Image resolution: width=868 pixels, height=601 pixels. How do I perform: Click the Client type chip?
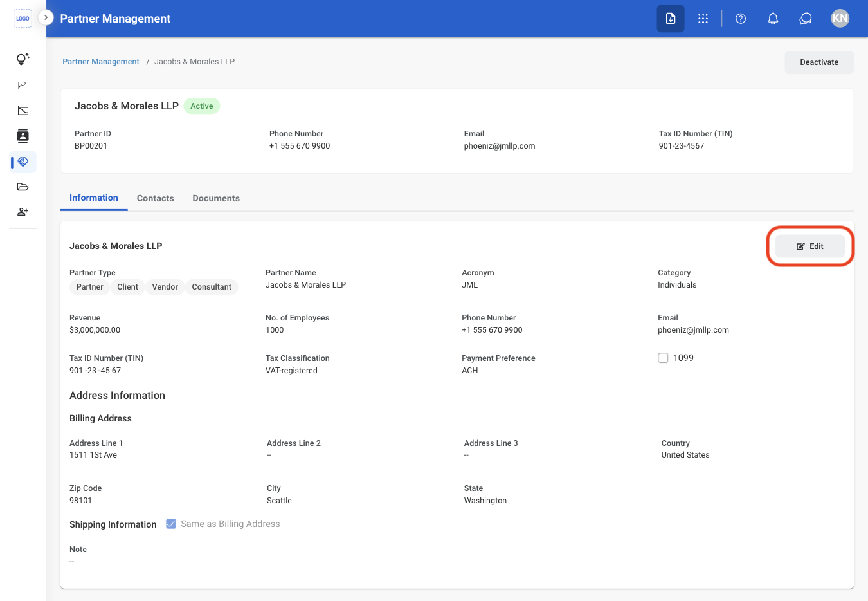pyautogui.click(x=127, y=287)
